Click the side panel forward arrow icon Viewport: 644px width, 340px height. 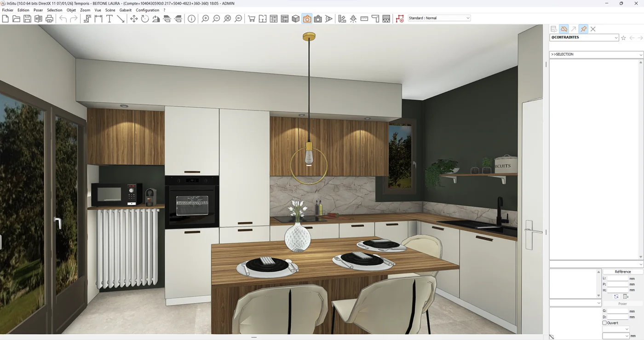tap(640, 38)
